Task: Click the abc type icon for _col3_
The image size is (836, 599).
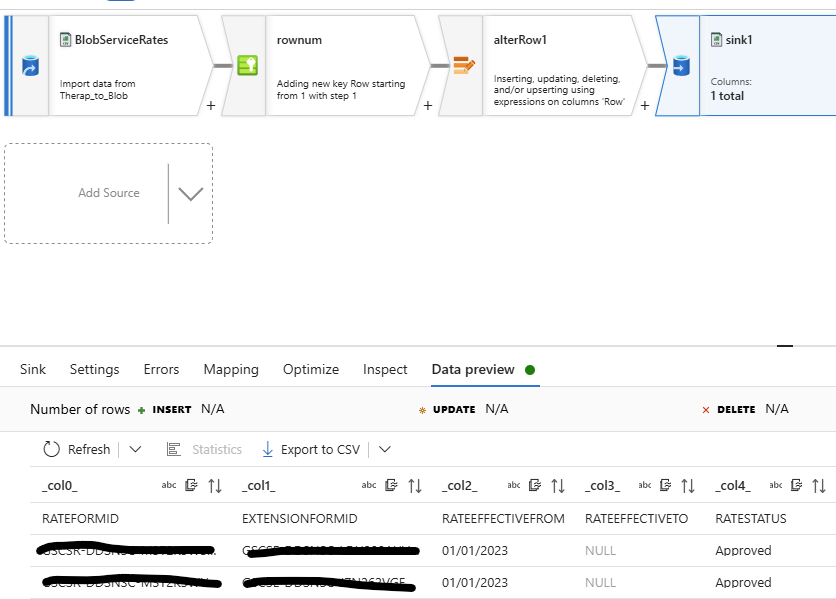Action: click(x=645, y=485)
